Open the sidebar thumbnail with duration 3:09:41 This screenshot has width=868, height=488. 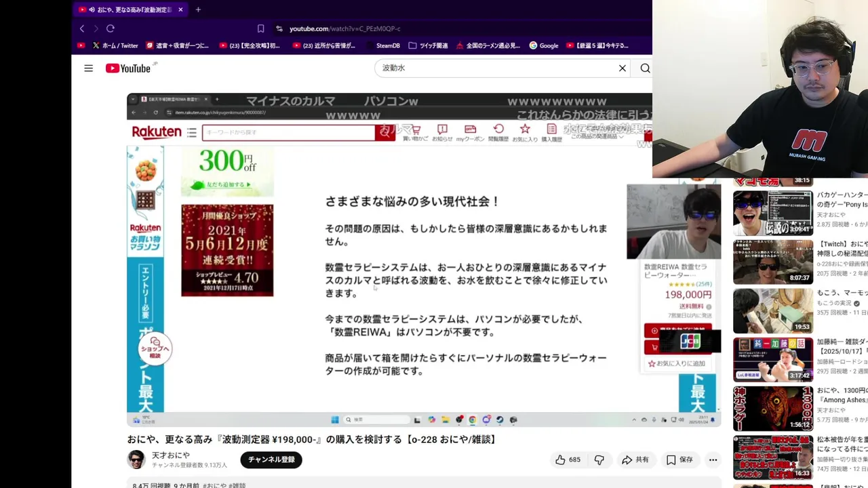point(772,213)
